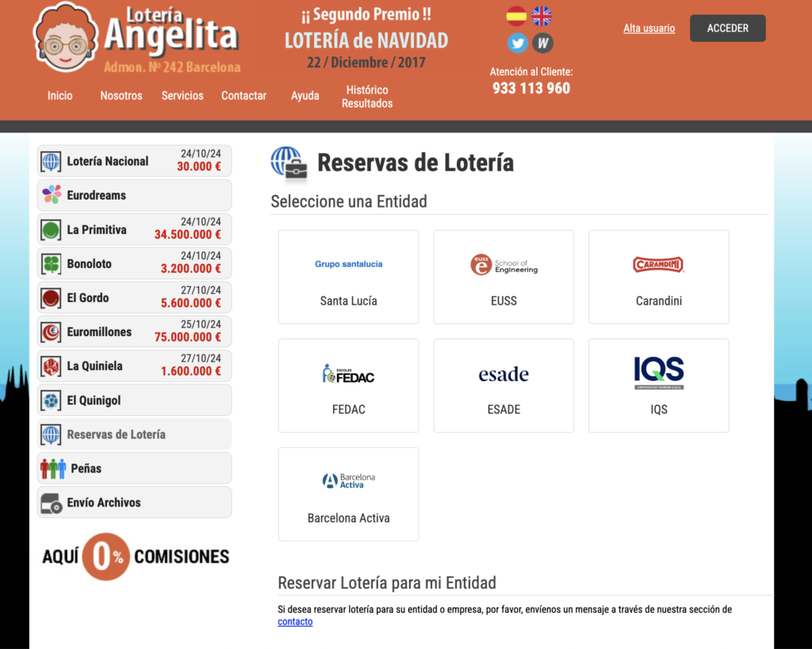This screenshot has height=649, width=812.
Task: Open the Lotería Nacional sidebar label
Action: point(108,162)
